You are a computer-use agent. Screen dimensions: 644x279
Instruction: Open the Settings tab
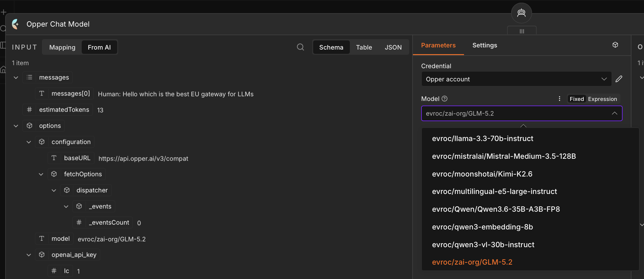[x=485, y=45]
